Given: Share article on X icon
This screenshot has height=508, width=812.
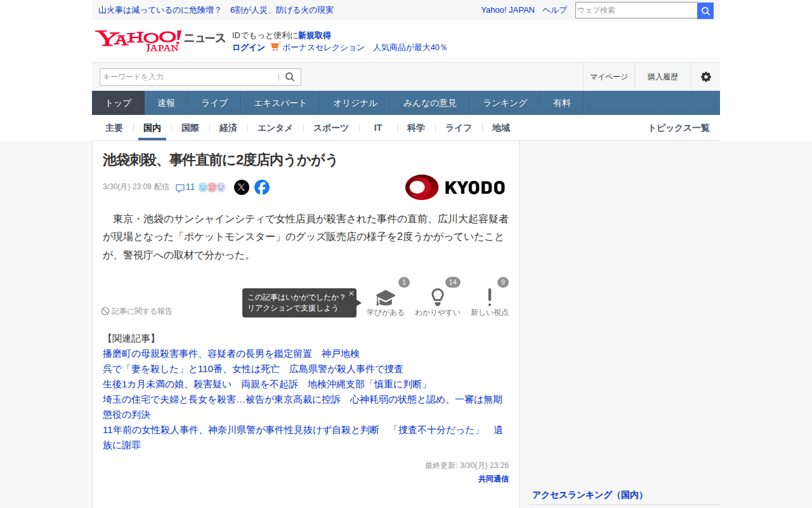Looking at the screenshot, I should (242, 187).
